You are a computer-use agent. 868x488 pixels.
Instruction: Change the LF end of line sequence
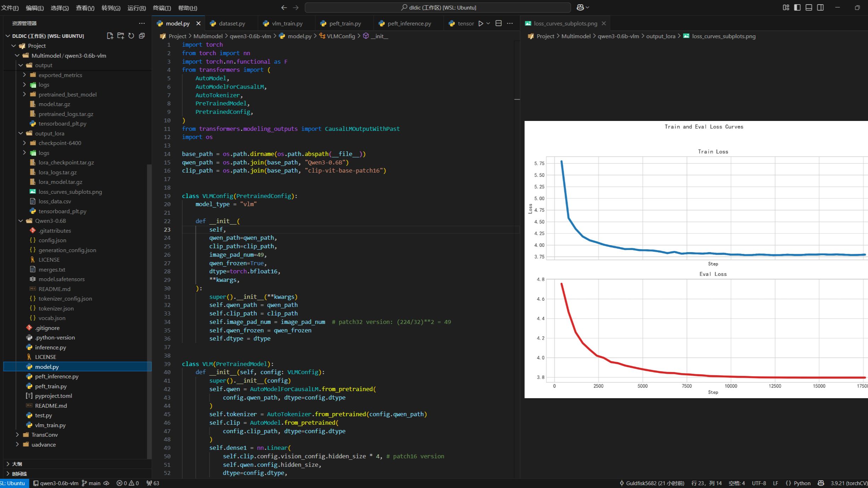click(776, 483)
